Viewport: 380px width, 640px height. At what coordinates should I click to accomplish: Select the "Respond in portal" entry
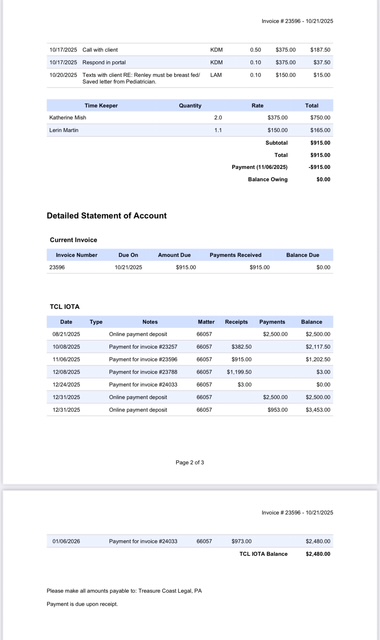pyautogui.click(x=104, y=62)
